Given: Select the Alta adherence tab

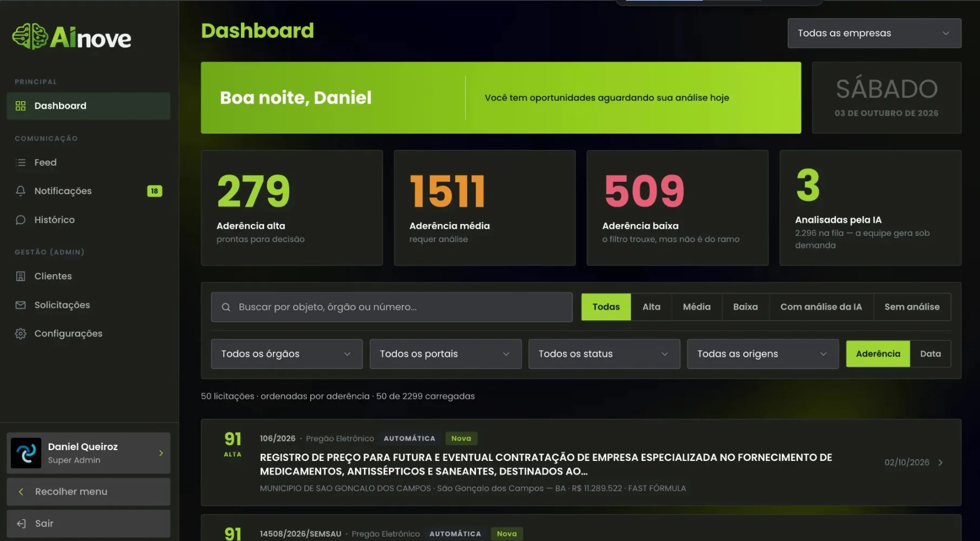Looking at the screenshot, I should tap(651, 307).
